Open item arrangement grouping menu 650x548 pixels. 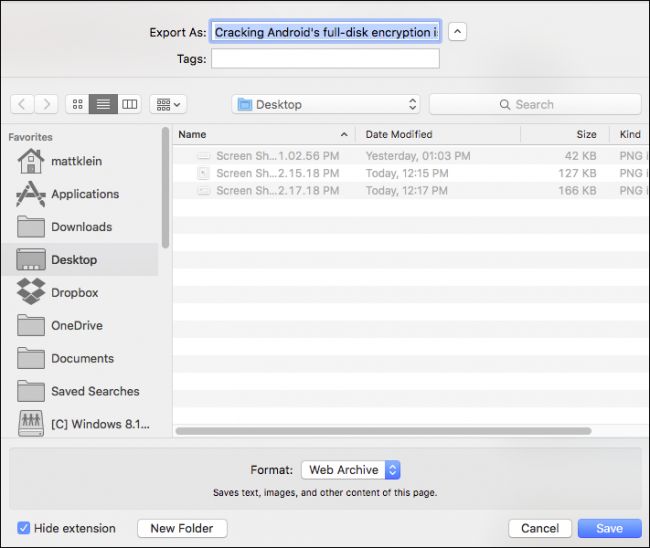168,104
